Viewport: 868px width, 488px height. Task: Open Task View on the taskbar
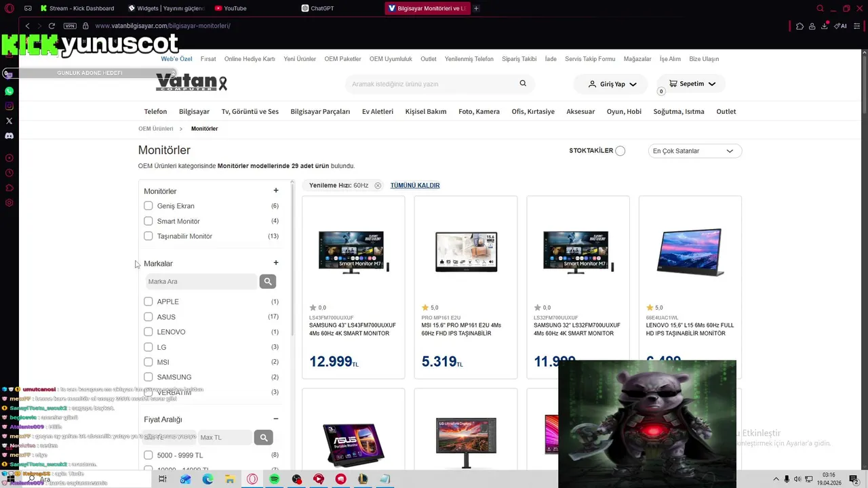coord(163,479)
